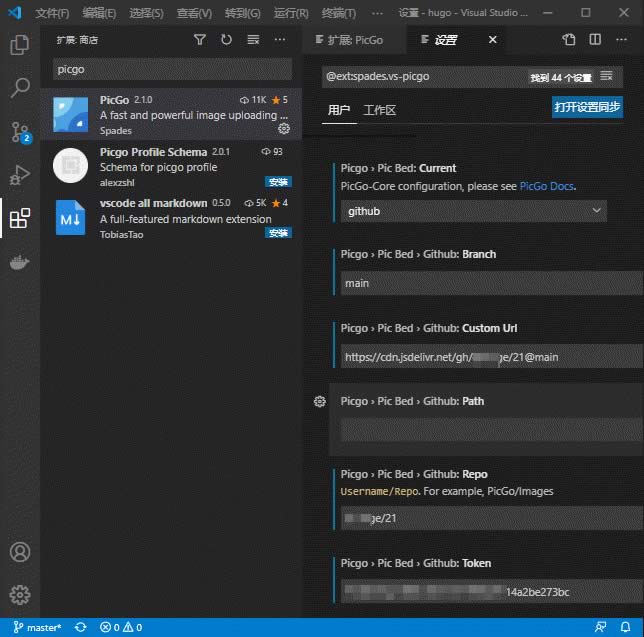Image resolution: width=644 pixels, height=637 pixels.
Task: Click gear icon beside Github Path setting
Action: (x=320, y=401)
